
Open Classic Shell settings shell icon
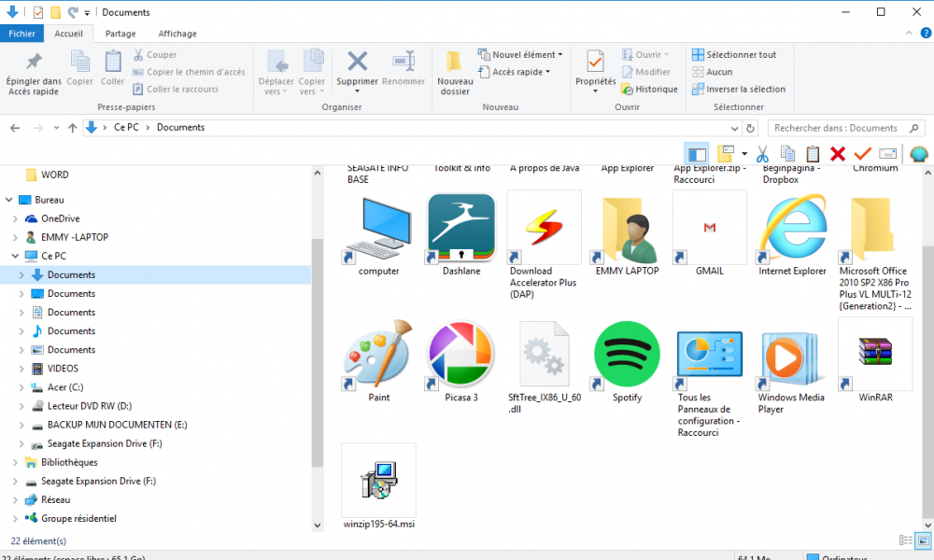click(x=917, y=153)
